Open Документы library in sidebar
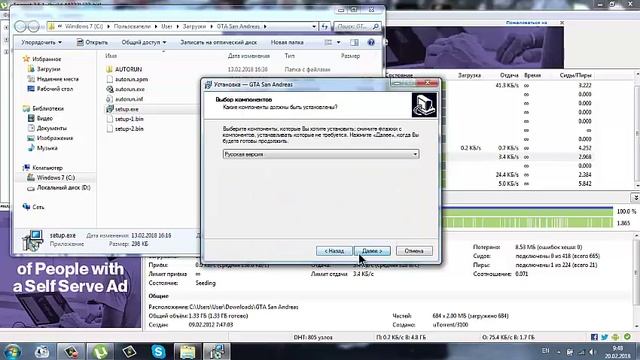The image size is (640, 360). pos(51,128)
